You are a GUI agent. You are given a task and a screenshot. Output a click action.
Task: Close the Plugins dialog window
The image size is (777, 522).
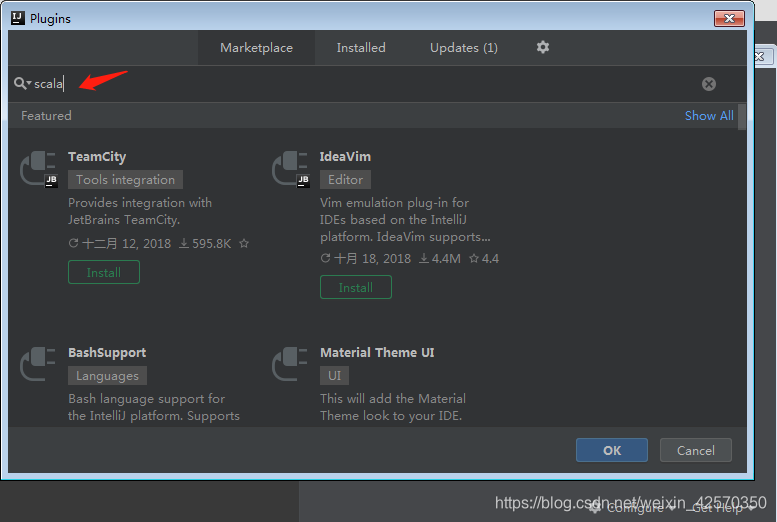tap(729, 18)
